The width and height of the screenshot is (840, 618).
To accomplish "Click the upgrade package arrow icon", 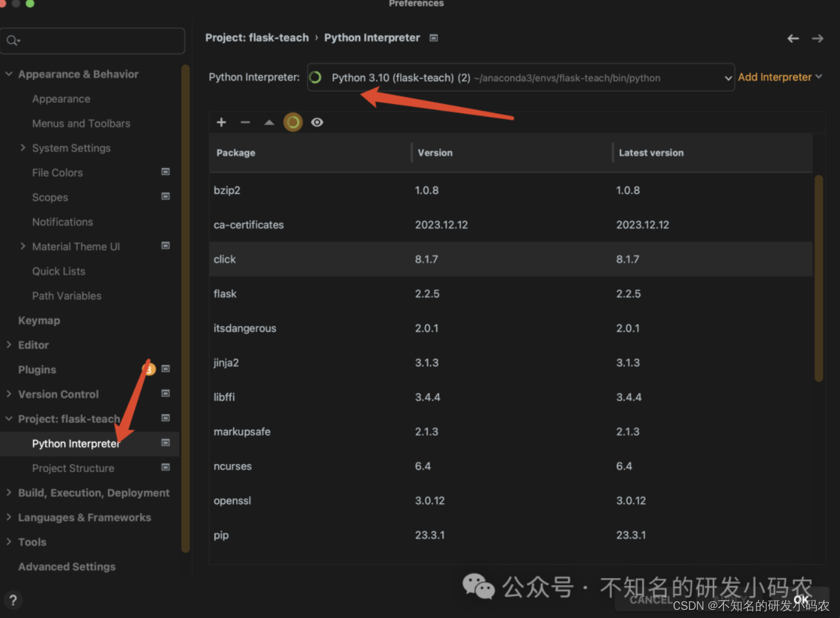I will [269, 122].
